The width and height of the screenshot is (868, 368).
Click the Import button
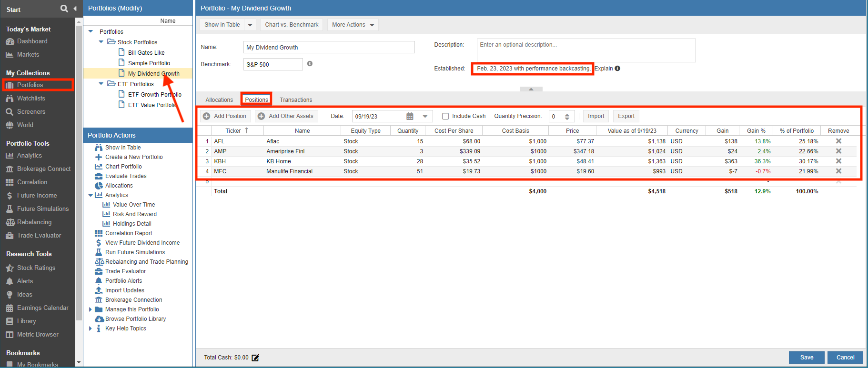pos(596,116)
